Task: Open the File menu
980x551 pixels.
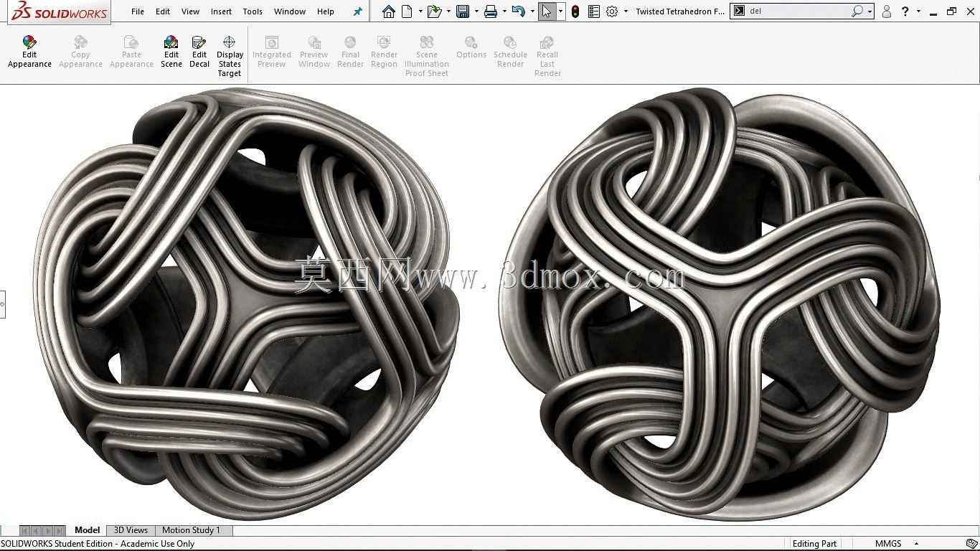Action: [x=138, y=11]
